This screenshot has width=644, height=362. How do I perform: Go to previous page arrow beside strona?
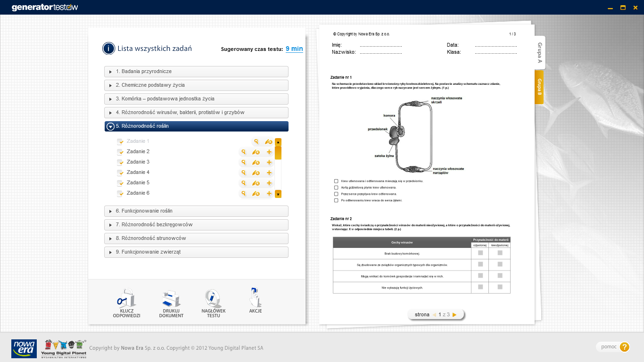click(x=434, y=315)
